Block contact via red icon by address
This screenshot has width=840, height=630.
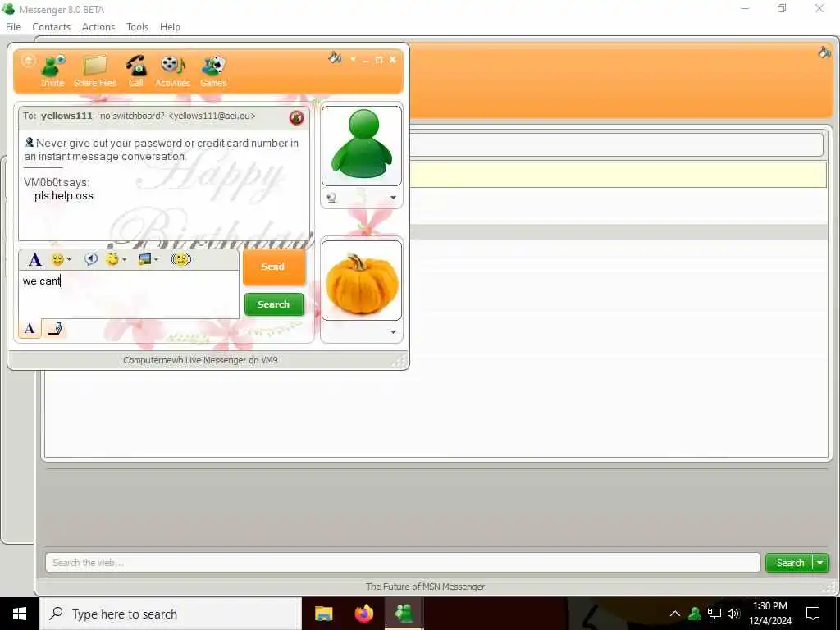click(x=296, y=117)
